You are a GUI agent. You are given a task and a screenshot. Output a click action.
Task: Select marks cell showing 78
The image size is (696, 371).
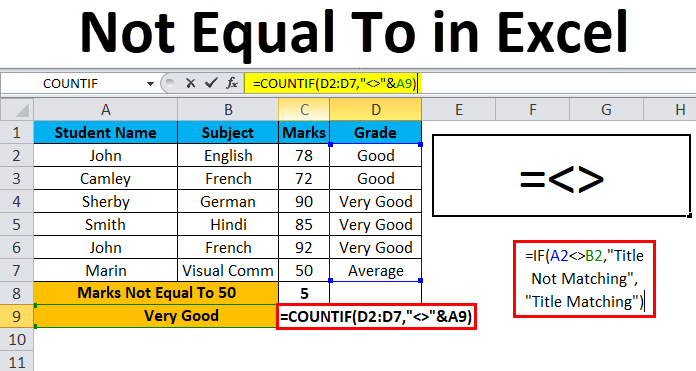click(304, 155)
